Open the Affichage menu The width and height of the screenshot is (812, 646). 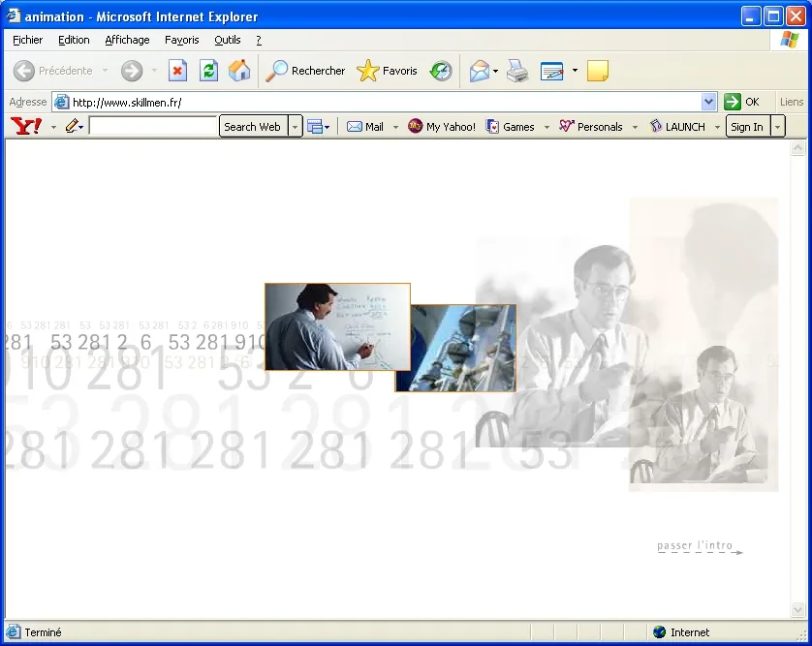[127, 40]
